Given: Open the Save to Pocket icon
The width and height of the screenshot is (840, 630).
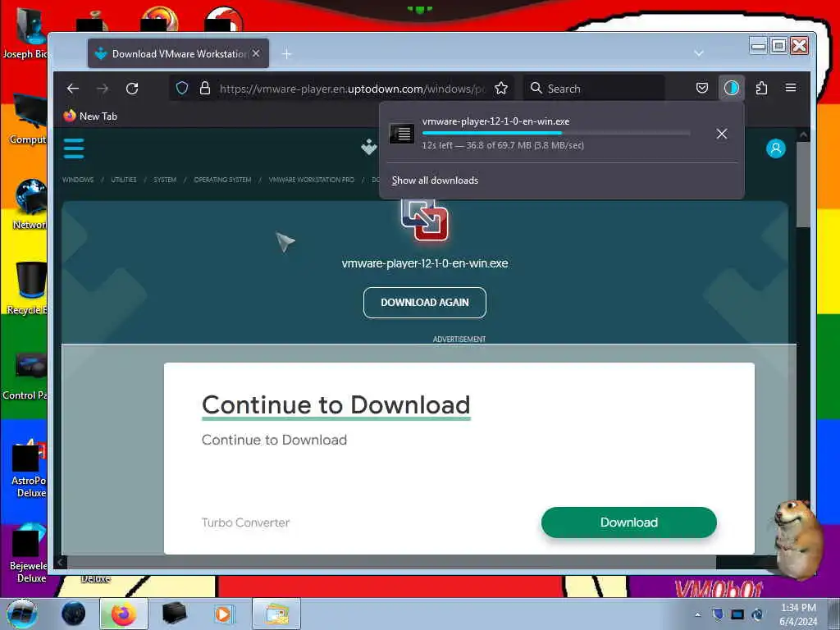Looking at the screenshot, I should point(702,88).
